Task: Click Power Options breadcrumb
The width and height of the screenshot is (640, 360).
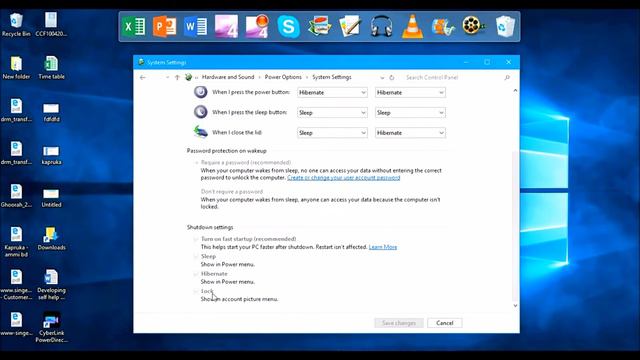Action: tap(283, 77)
